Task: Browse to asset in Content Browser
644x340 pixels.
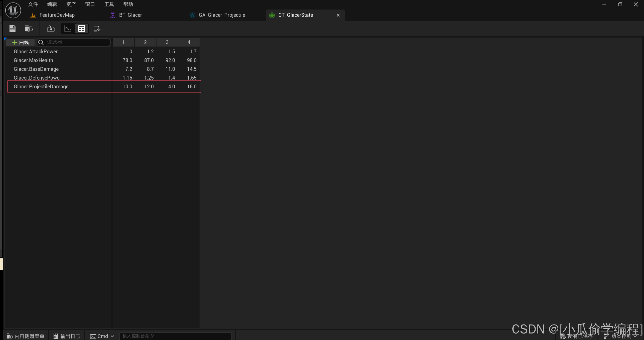Action: (x=29, y=29)
